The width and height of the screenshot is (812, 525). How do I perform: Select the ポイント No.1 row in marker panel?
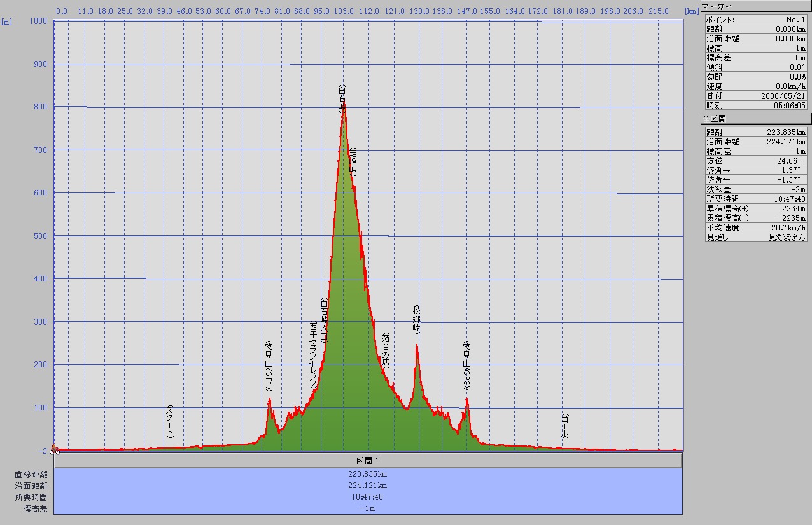coord(756,20)
